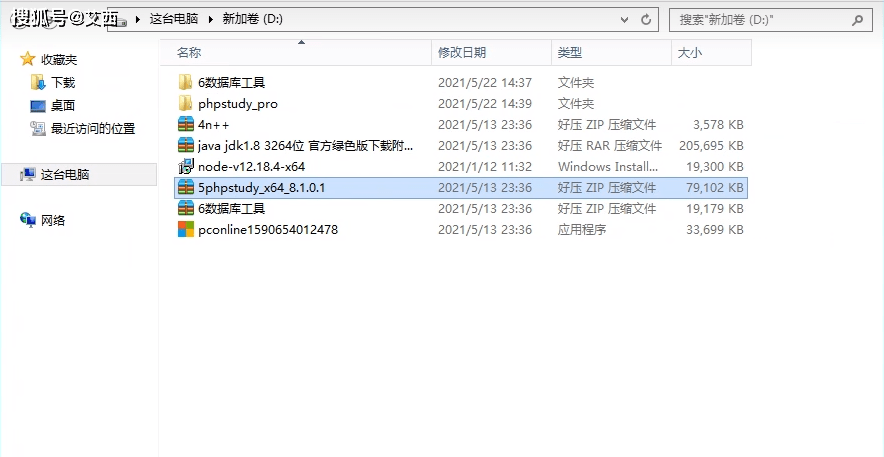The height and width of the screenshot is (457, 884).
Task: Click the 桌面 desktop icon in sidebar
Action: point(38,106)
